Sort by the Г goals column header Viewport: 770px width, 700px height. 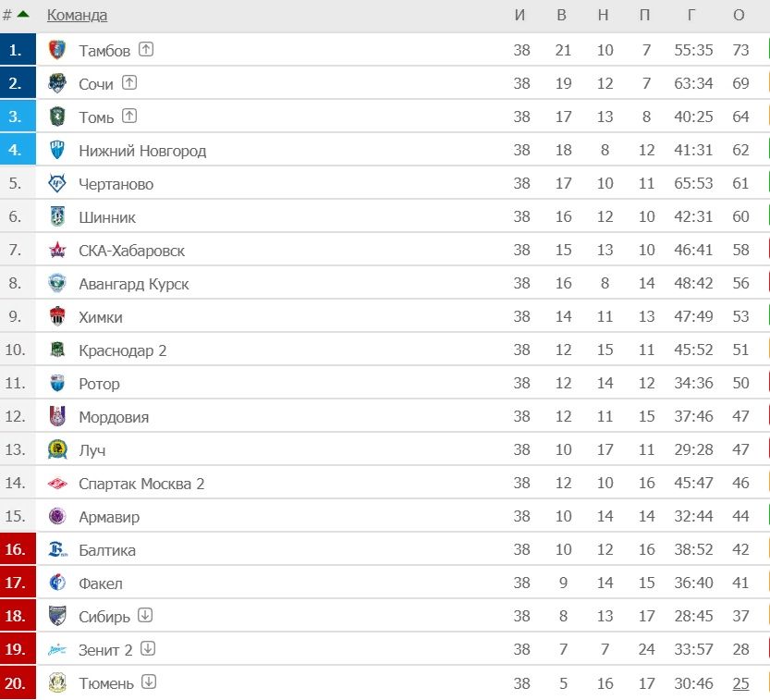(691, 15)
